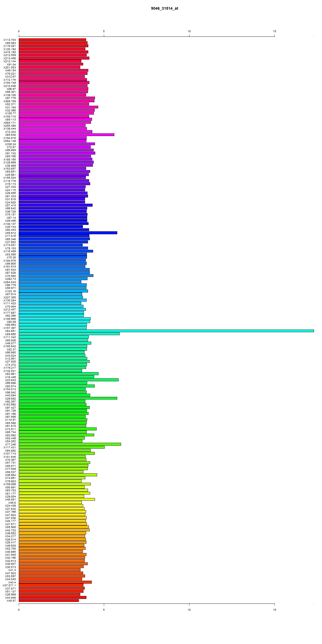322x644 pixels.
Task: Click the X29.892 label
Action: point(10,398)
